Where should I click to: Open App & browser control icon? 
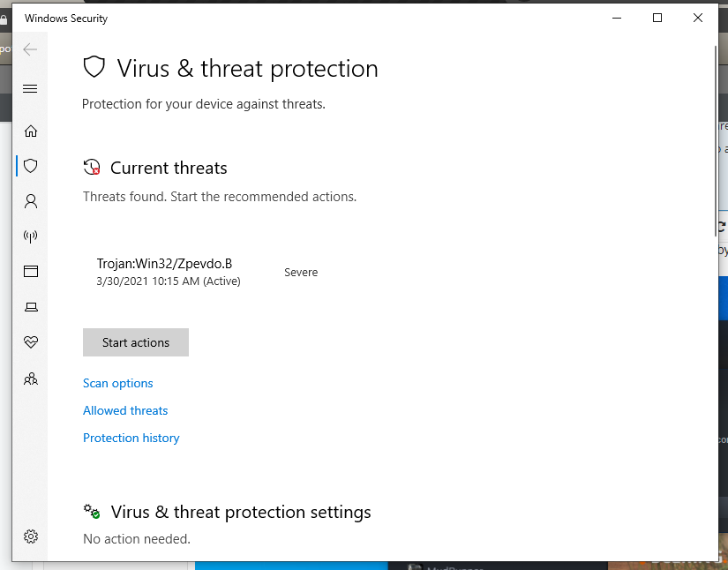coord(31,272)
